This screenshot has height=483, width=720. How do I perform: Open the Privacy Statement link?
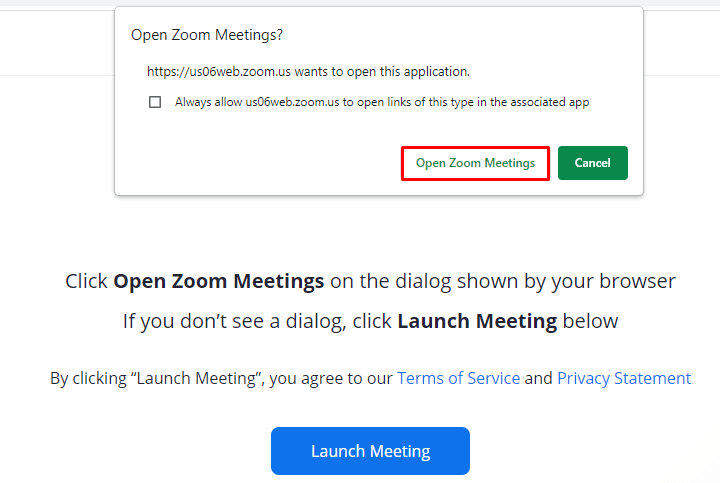point(623,378)
